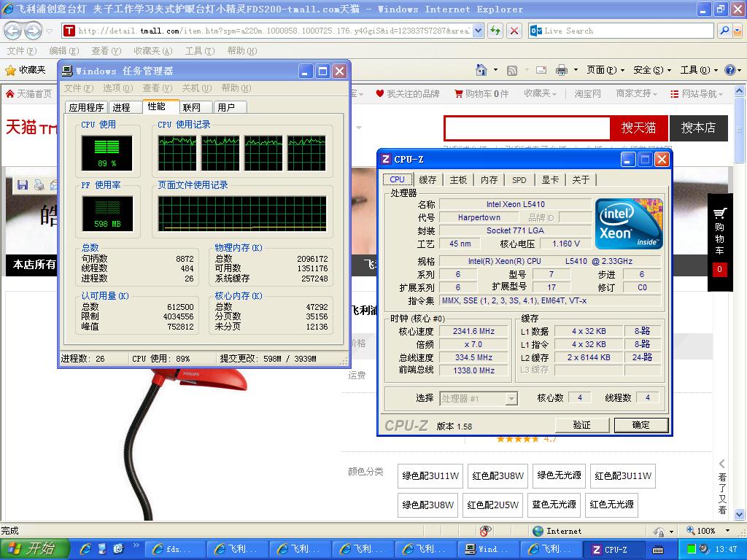This screenshot has width=747, height=560.
Task: Switch to CPU-Z 内存 tab
Action: 489,180
